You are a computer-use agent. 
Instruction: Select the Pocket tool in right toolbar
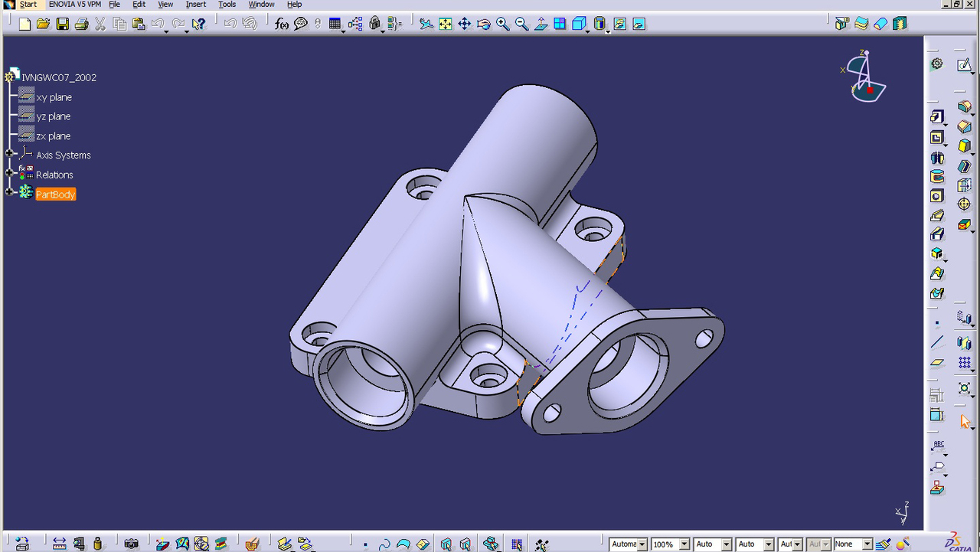[937, 137]
